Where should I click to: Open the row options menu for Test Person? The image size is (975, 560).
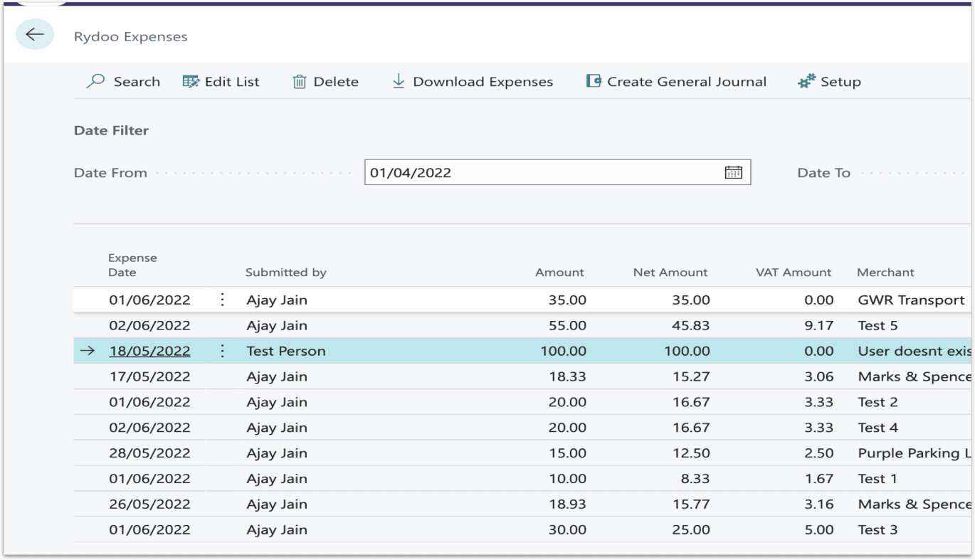(222, 351)
